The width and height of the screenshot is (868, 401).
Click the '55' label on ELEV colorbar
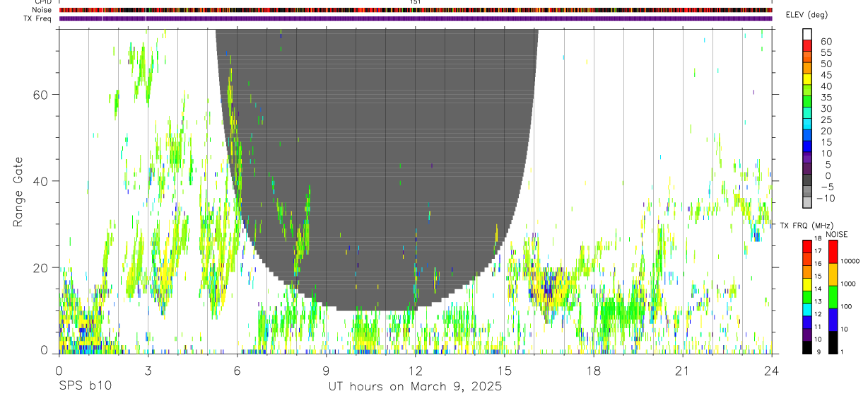[x=826, y=52]
